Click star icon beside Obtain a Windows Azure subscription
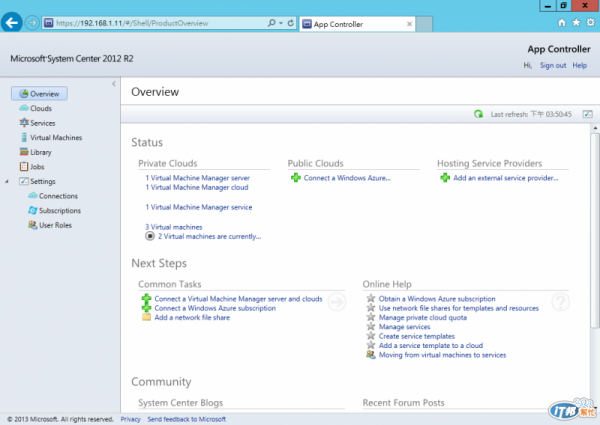 click(370, 298)
